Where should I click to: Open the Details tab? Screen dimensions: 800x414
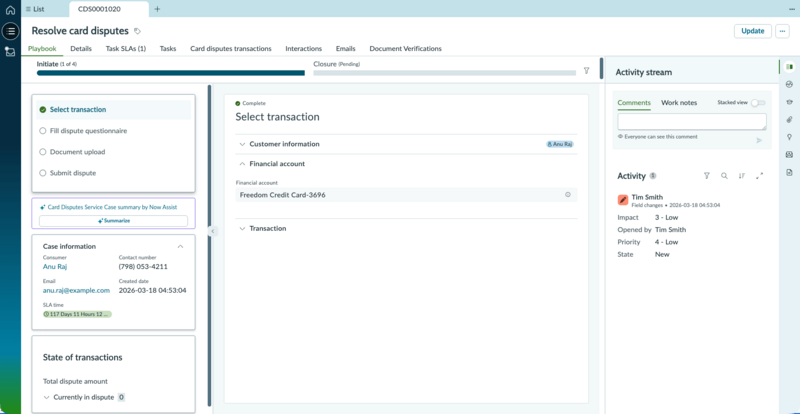[x=81, y=48]
